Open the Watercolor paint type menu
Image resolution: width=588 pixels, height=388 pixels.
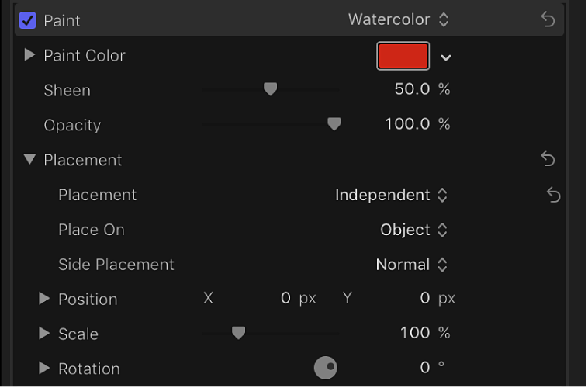398,20
